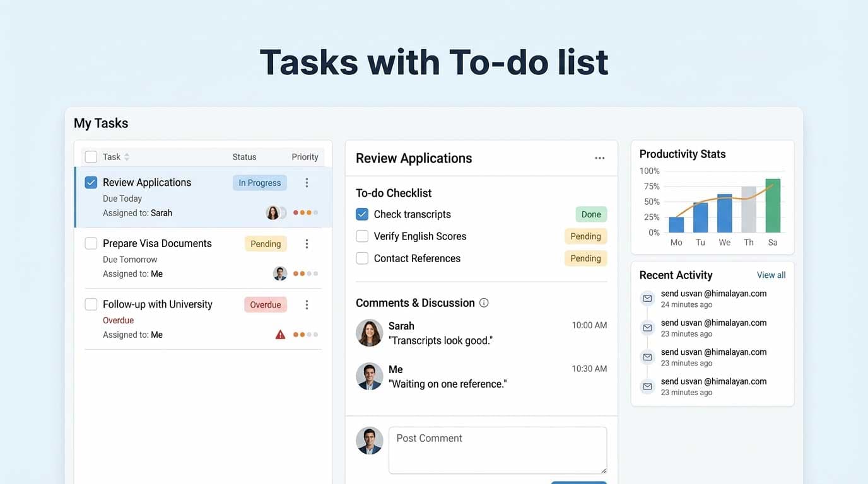
Task: Open the In Progress status selector
Action: pos(259,182)
